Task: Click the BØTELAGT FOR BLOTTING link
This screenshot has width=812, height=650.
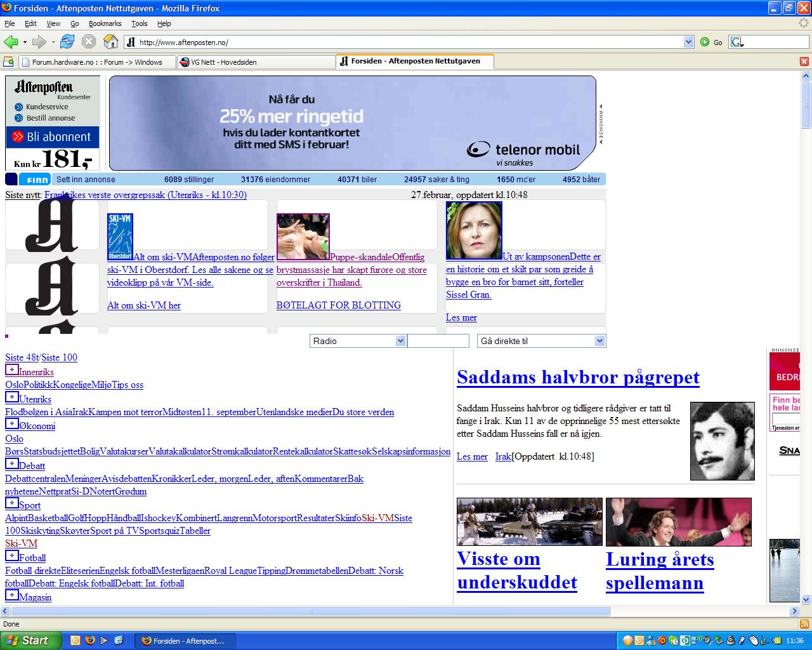Action: 339,305
